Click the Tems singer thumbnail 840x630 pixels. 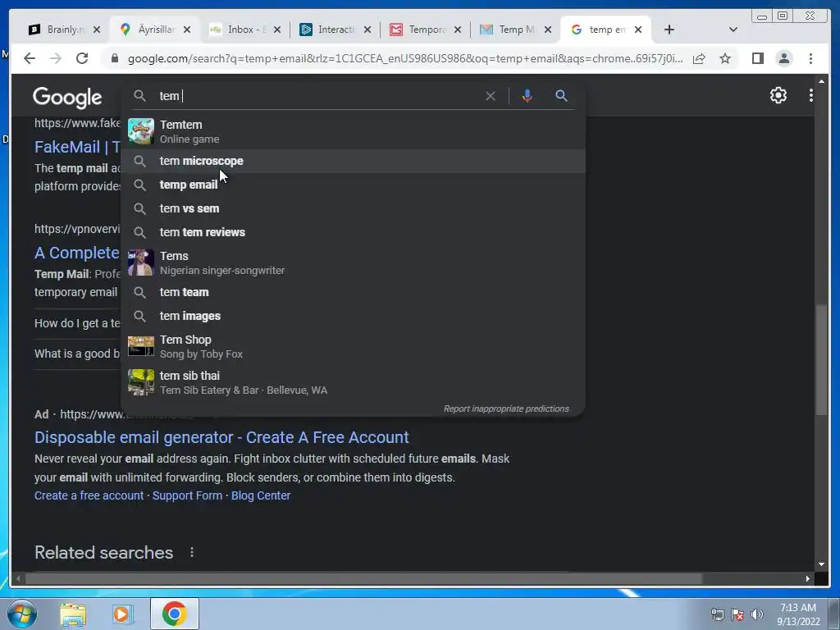tap(141, 262)
